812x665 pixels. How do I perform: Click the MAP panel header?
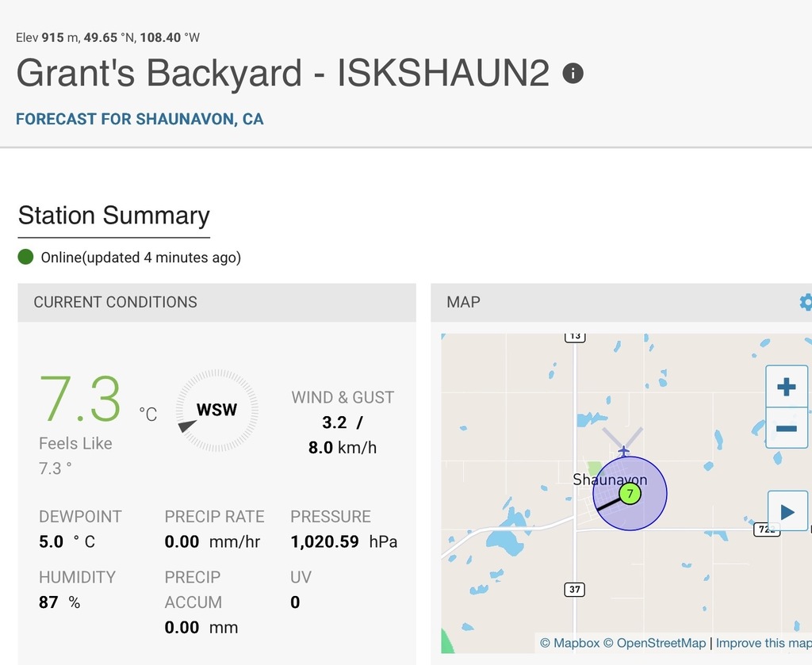point(622,302)
